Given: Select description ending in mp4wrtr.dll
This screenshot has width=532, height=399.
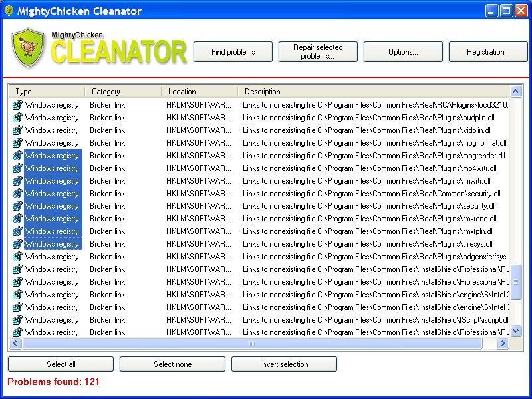Looking at the screenshot, I should click(x=370, y=168).
